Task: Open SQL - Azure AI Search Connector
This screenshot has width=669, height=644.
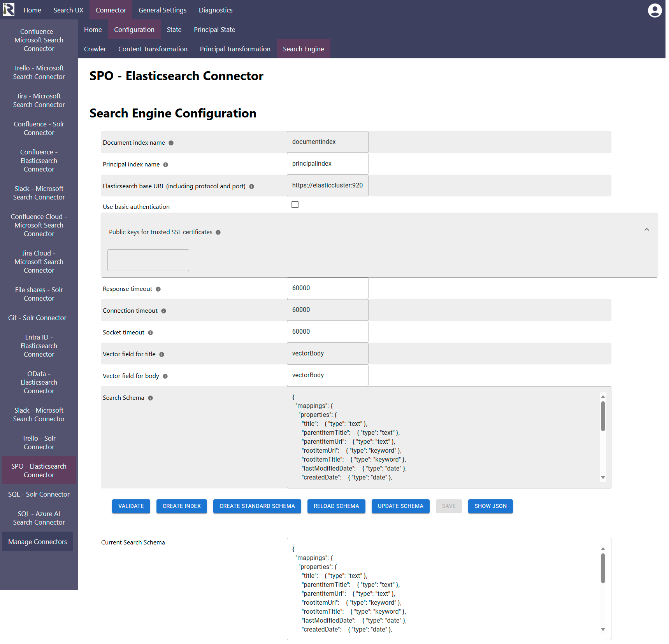Action: point(39,518)
